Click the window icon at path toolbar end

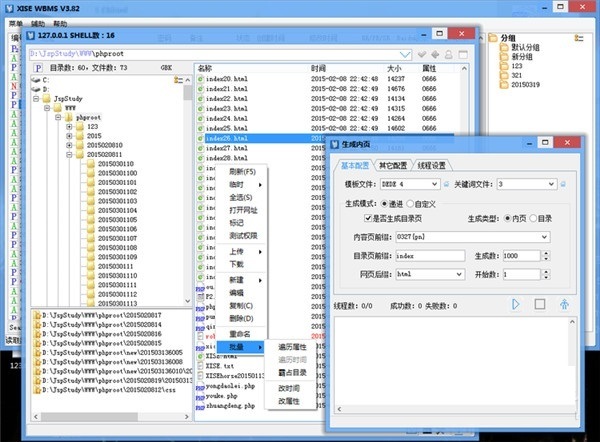463,54
